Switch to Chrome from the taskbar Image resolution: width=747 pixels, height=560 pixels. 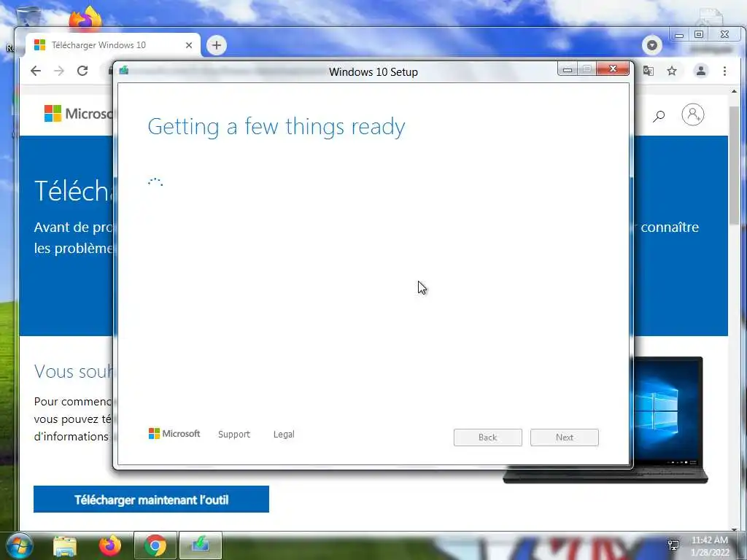click(155, 545)
